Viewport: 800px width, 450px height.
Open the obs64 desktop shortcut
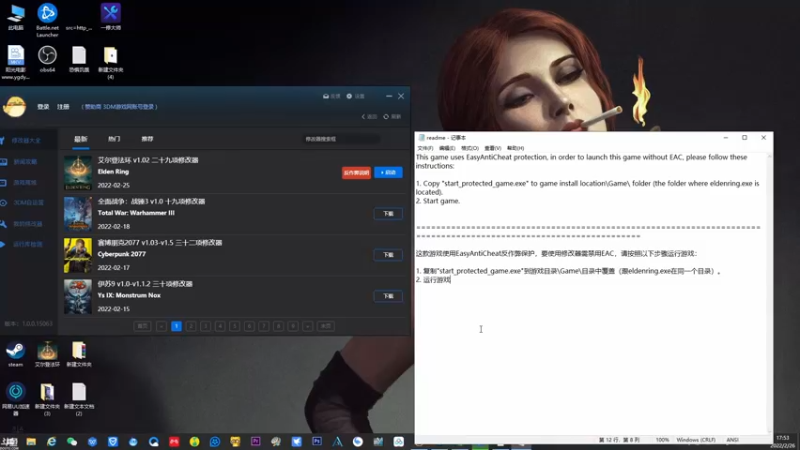pyautogui.click(x=47, y=59)
